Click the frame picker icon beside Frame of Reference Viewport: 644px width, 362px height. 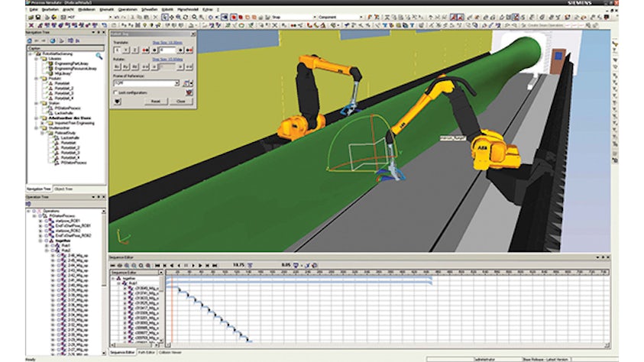pos(187,83)
